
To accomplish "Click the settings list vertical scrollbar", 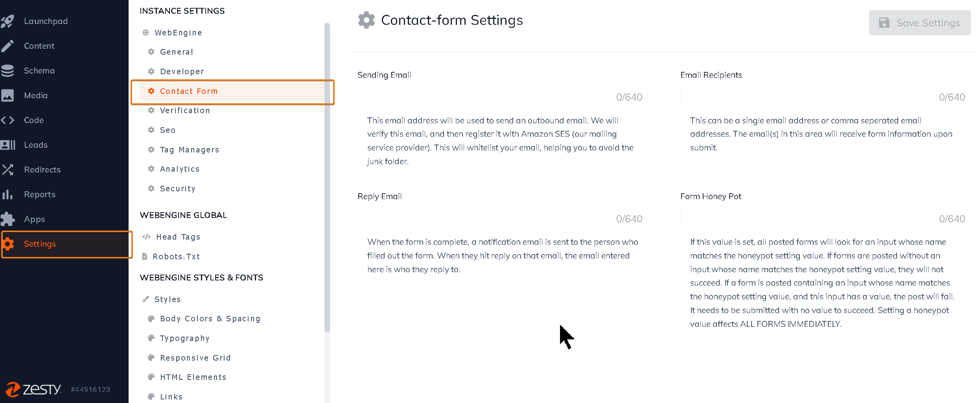I will click(x=327, y=178).
